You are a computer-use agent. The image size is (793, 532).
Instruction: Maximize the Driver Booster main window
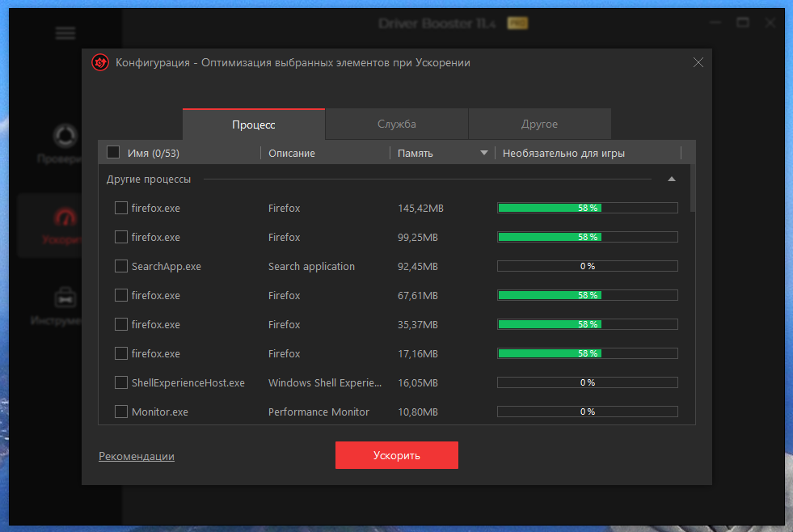[x=742, y=23]
